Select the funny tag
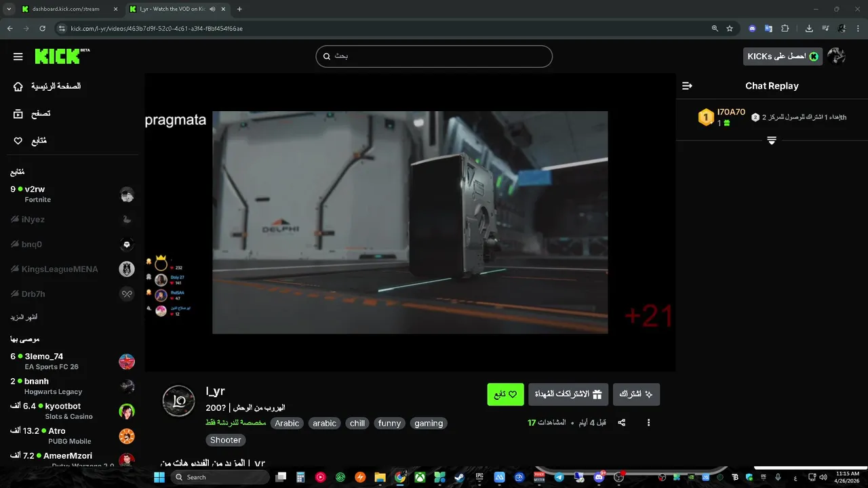The image size is (868, 488). pos(389,423)
